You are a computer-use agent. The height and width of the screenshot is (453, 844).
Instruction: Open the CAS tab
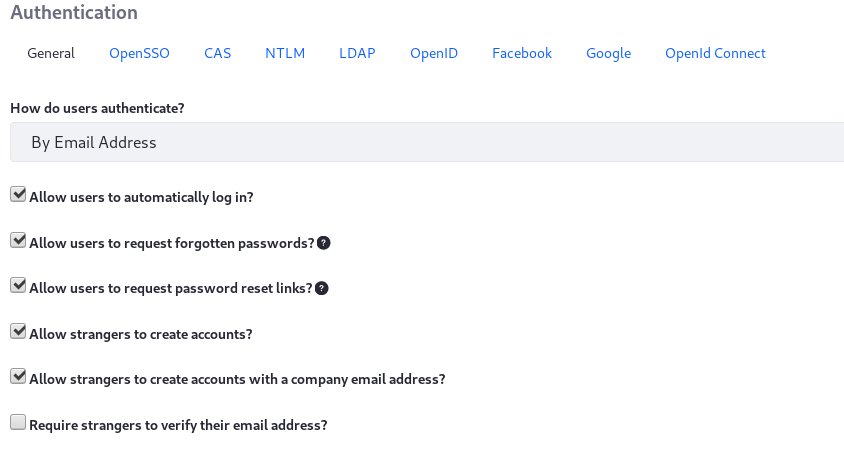217,53
